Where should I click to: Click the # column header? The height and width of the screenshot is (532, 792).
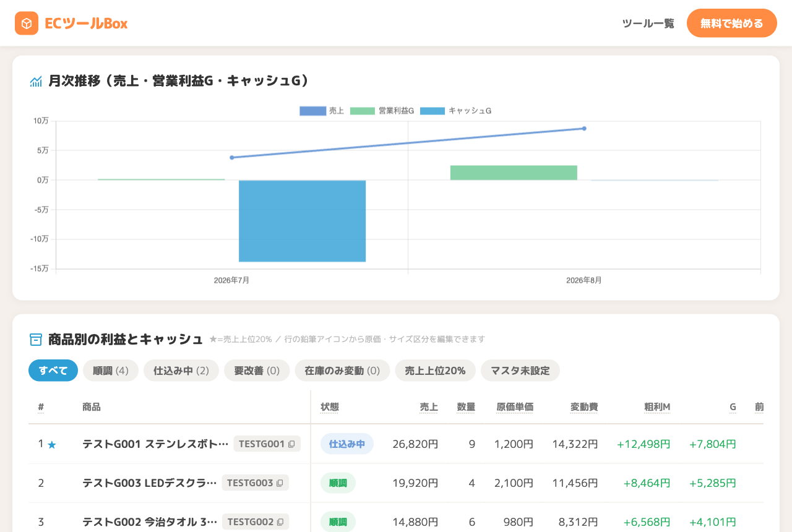point(41,407)
